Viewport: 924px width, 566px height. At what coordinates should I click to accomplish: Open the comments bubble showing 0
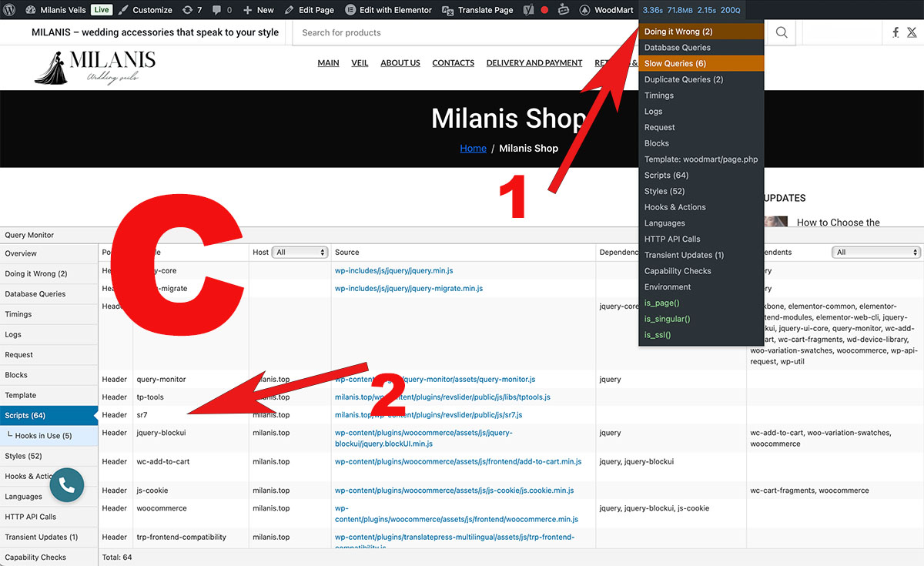(222, 10)
